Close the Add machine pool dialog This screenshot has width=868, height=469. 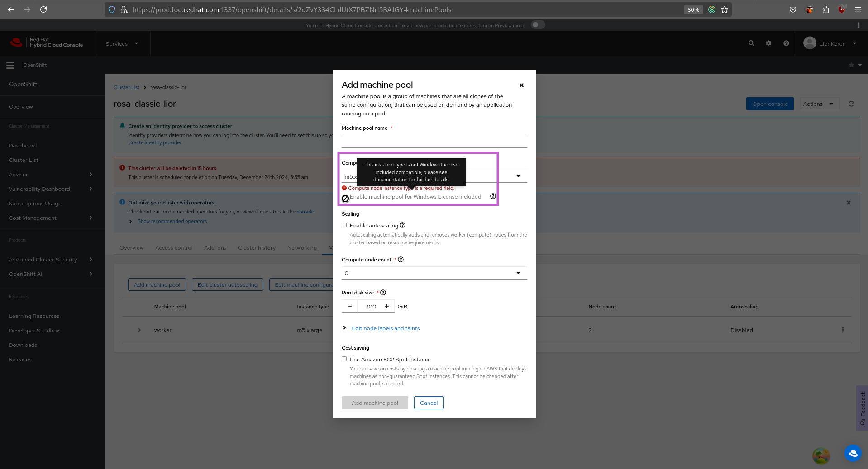pos(521,85)
